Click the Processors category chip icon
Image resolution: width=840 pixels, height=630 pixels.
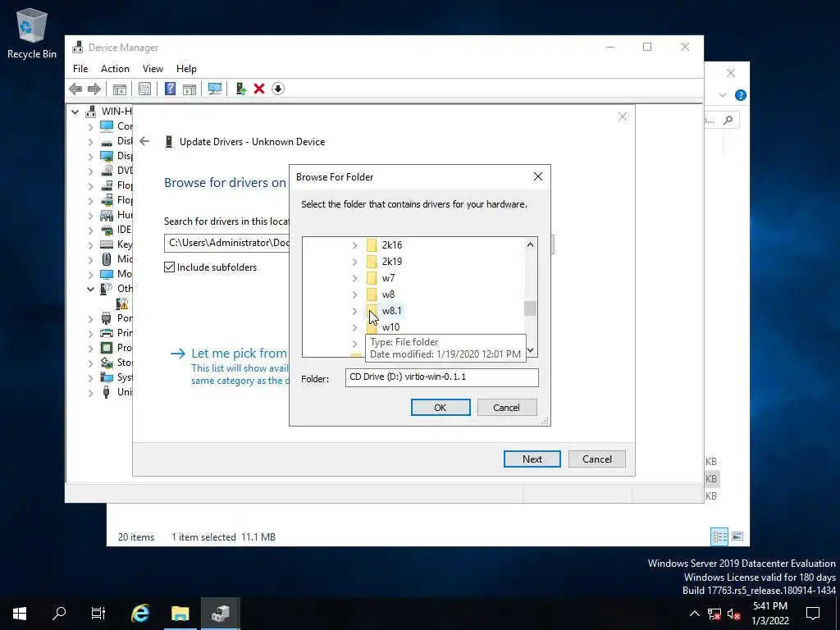107,348
